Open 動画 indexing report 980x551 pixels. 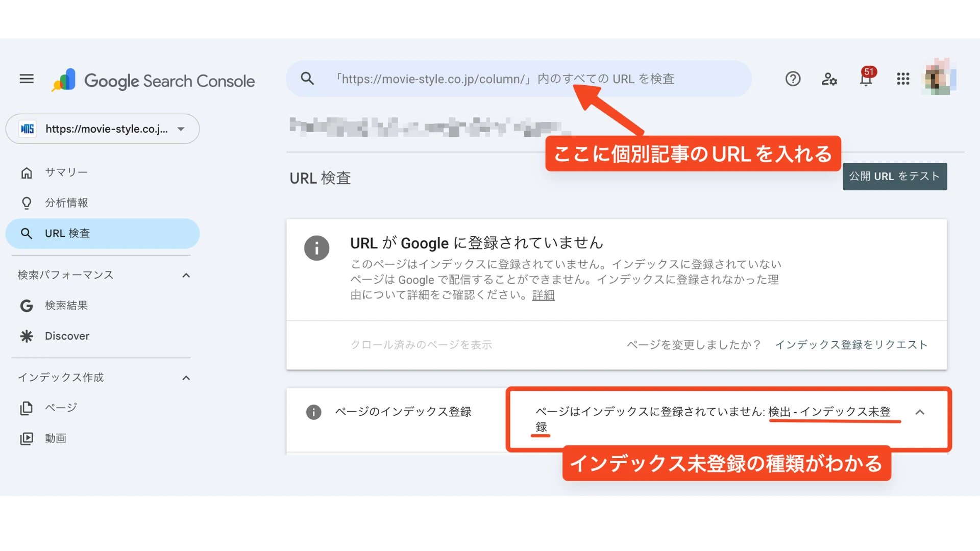pyautogui.click(x=103, y=438)
